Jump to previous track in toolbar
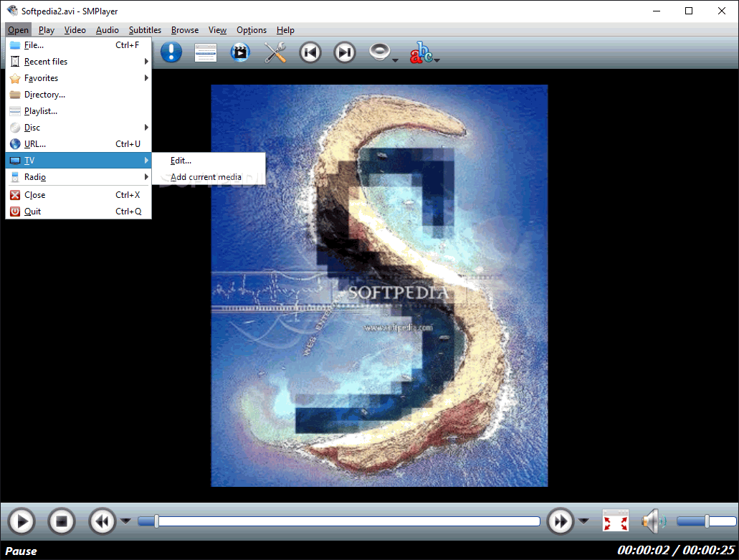739x560 pixels. pyautogui.click(x=310, y=52)
